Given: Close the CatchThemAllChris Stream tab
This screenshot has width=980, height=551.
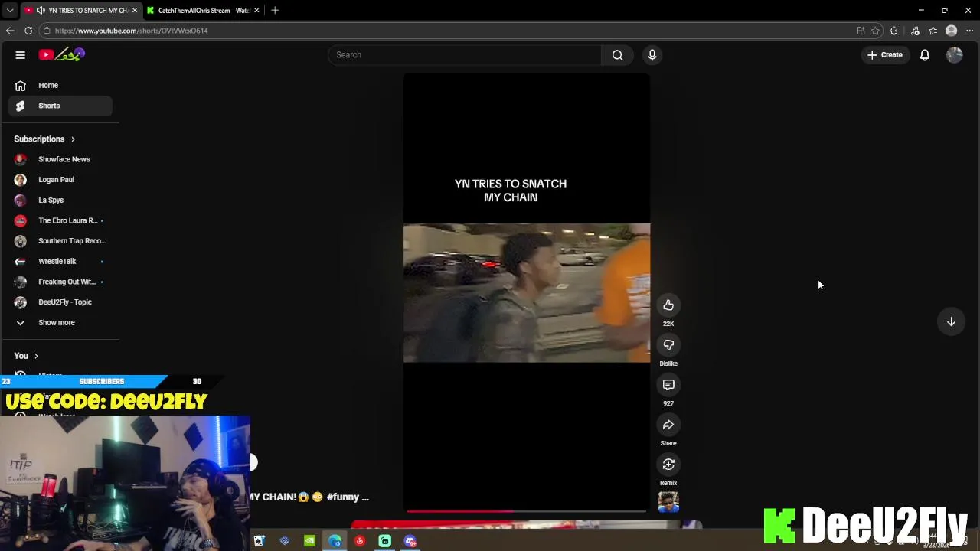Looking at the screenshot, I should point(256,10).
